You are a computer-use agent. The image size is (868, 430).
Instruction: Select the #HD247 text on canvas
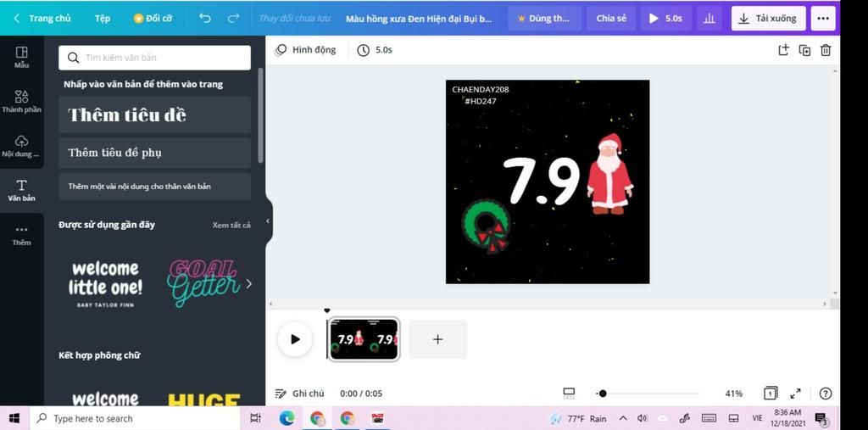coord(480,102)
